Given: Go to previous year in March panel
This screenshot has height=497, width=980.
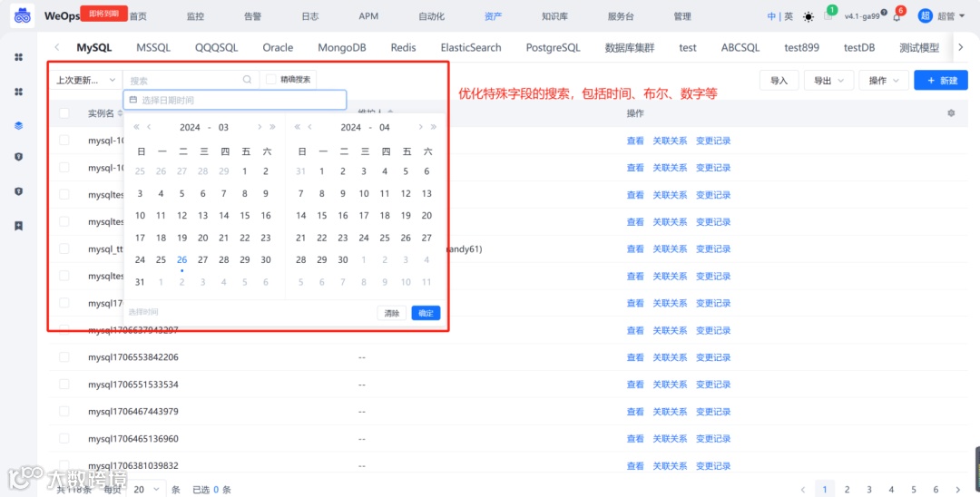Looking at the screenshot, I should click(x=136, y=127).
